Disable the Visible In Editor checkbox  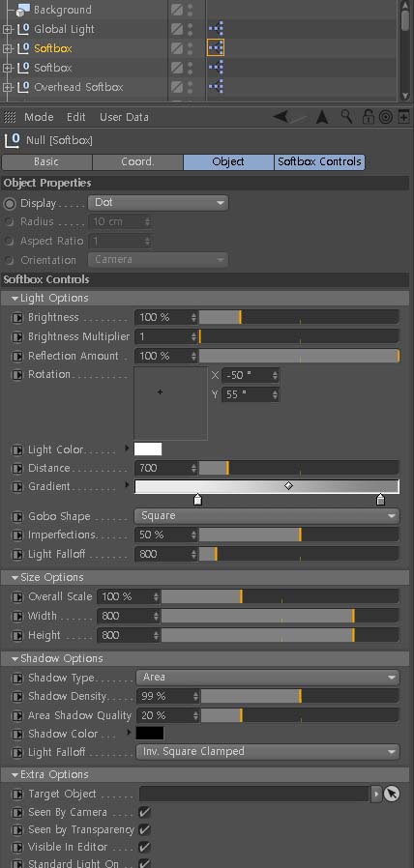[144, 847]
